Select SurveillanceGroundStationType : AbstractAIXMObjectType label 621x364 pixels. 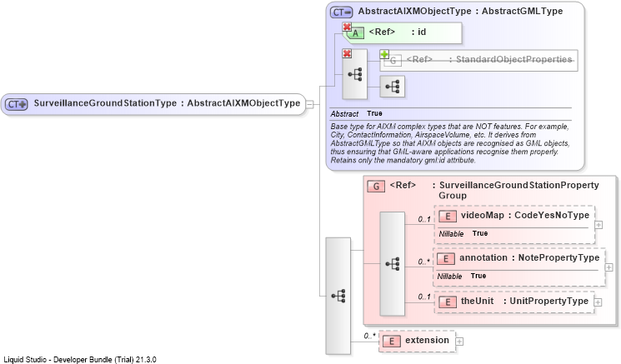click(x=167, y=103)
